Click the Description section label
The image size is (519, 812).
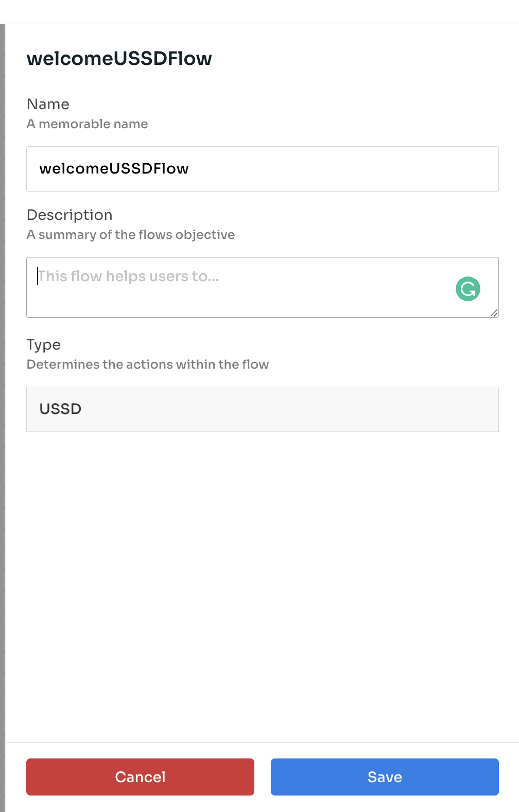click(70, 215)
